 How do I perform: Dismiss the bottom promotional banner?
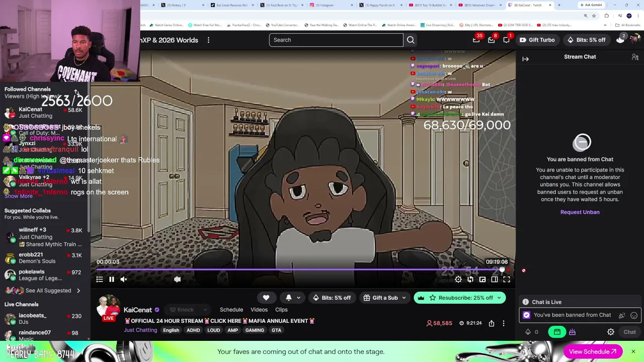[x=633, y=351]
